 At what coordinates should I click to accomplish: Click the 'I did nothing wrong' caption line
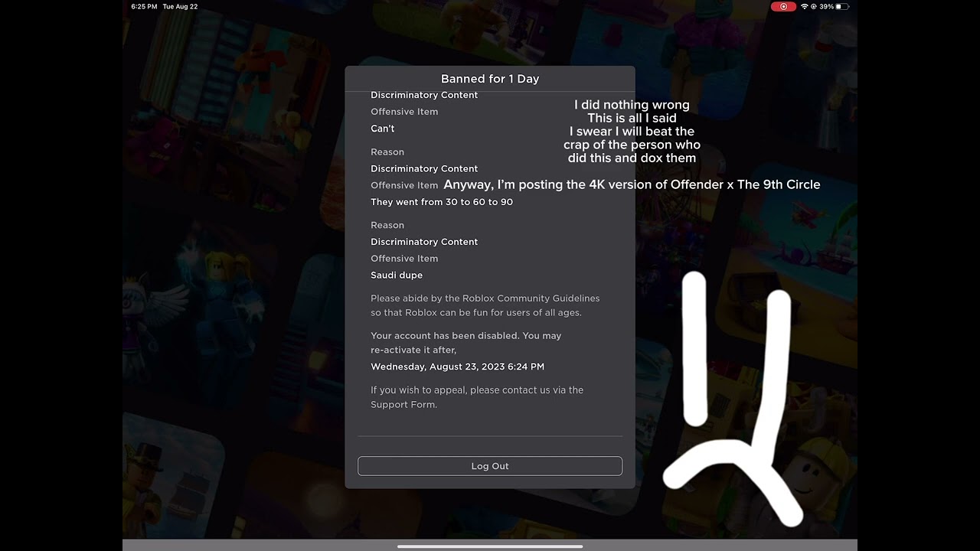(x=632, y=105)
